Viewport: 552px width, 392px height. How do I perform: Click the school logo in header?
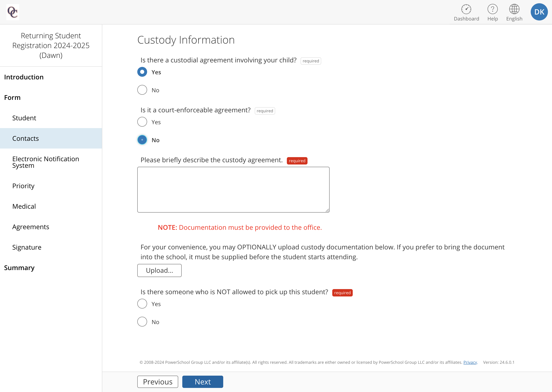pos(12,12)
